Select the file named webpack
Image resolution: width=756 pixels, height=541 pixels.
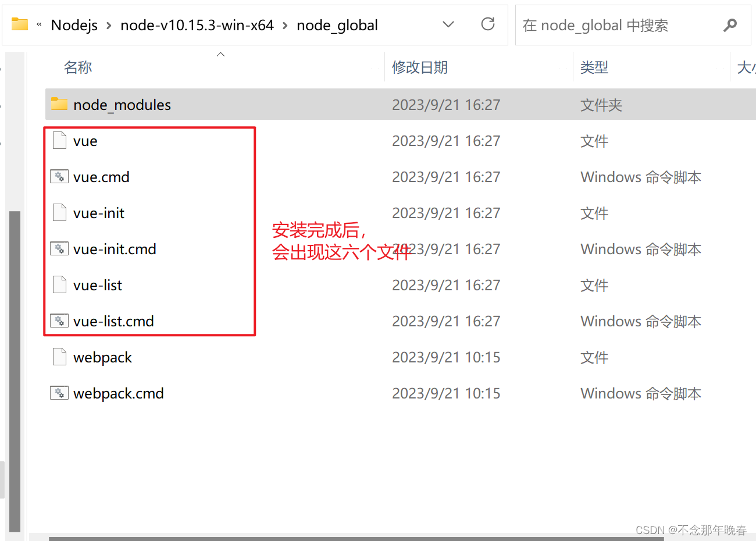point(103,357)
